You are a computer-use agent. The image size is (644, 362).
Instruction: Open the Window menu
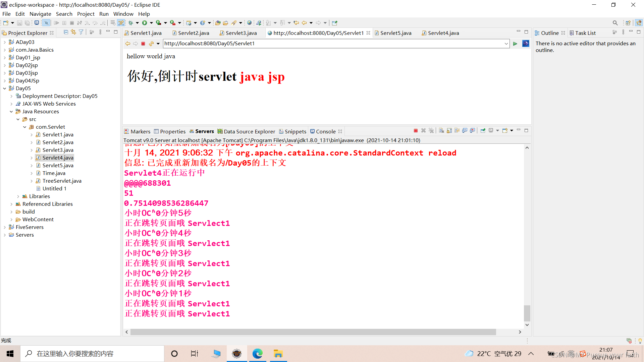tap(123, 14)
